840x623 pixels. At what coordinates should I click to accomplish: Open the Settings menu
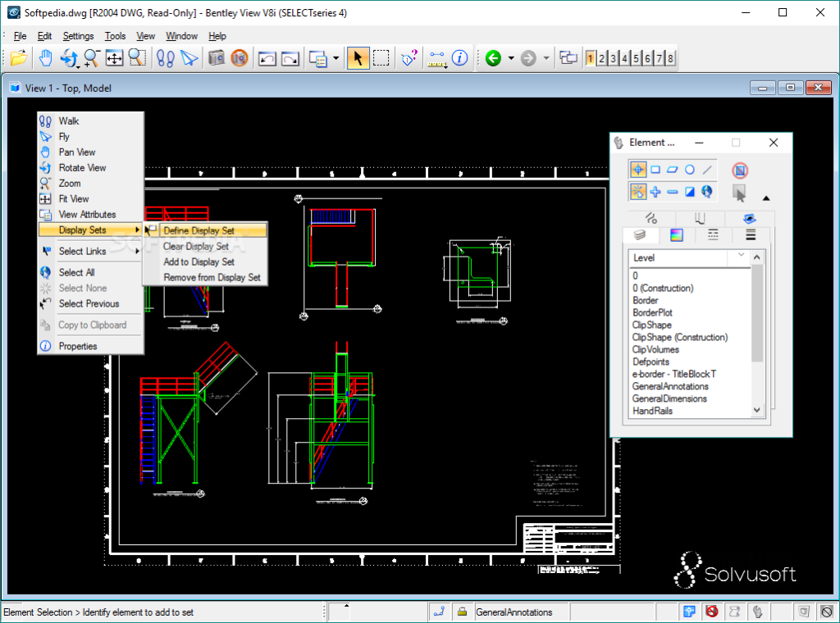pos(78,36)
